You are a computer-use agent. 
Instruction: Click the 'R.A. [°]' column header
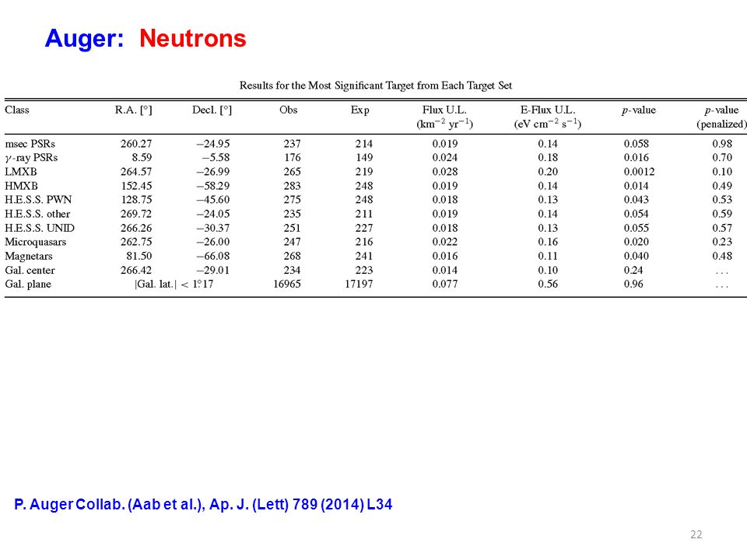click(x=133, y=110)
